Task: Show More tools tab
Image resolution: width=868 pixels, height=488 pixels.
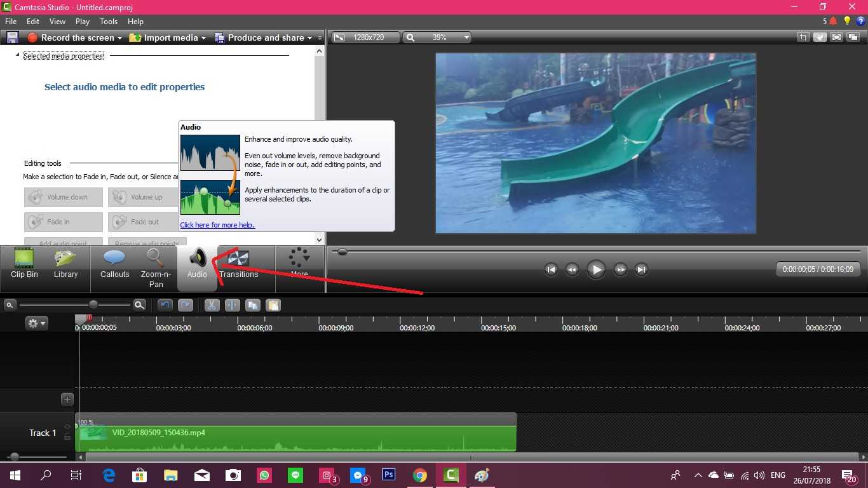Action: [x=299, y=264]
